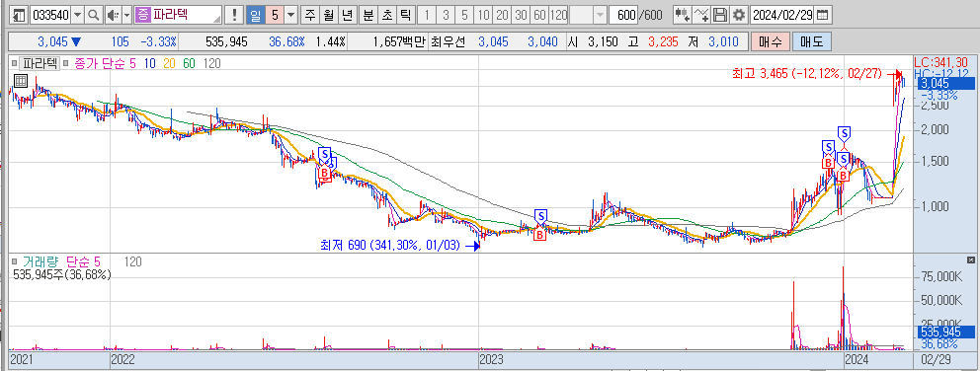
Task: Click the 2022 year label on time axis
Action: point(122,360)
